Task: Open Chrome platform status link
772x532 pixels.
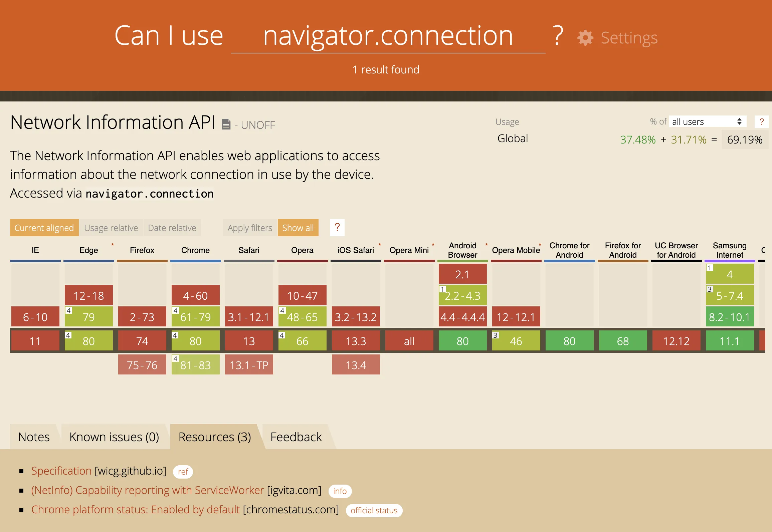Action: pos(136,510)
